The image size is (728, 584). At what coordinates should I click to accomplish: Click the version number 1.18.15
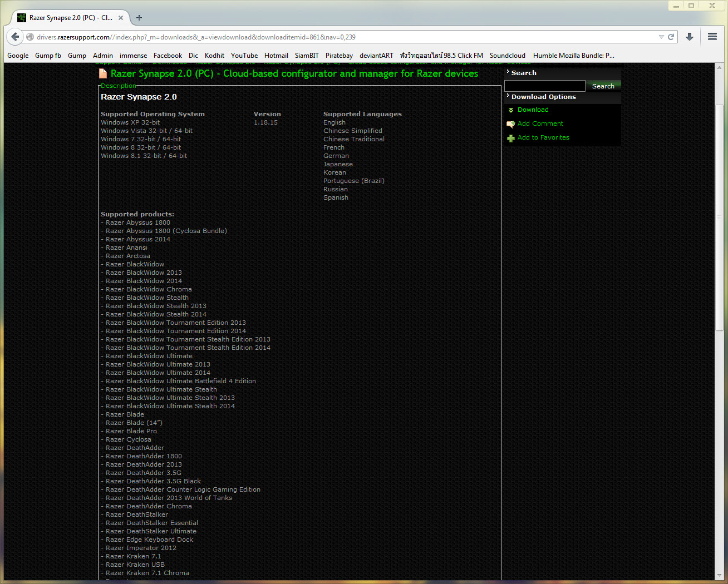click(265, 122)
